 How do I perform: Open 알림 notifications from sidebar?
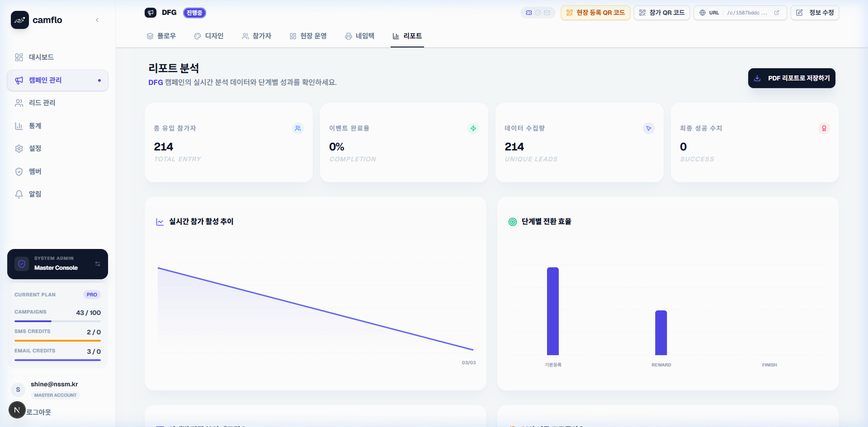(x=35, y=194)
